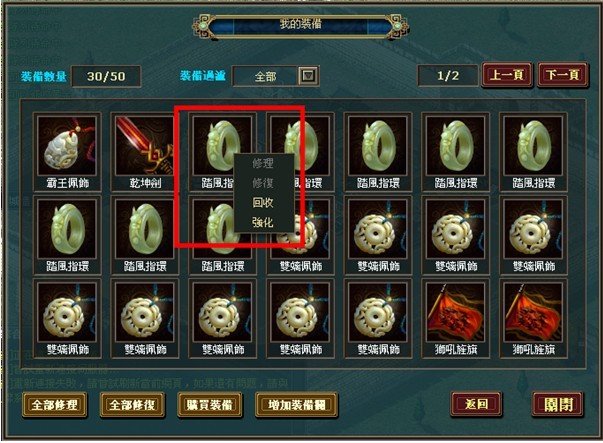Click the 購買裝備 button
The width and height of the screenshot is (603, 443).
click(x=210, y=405)
